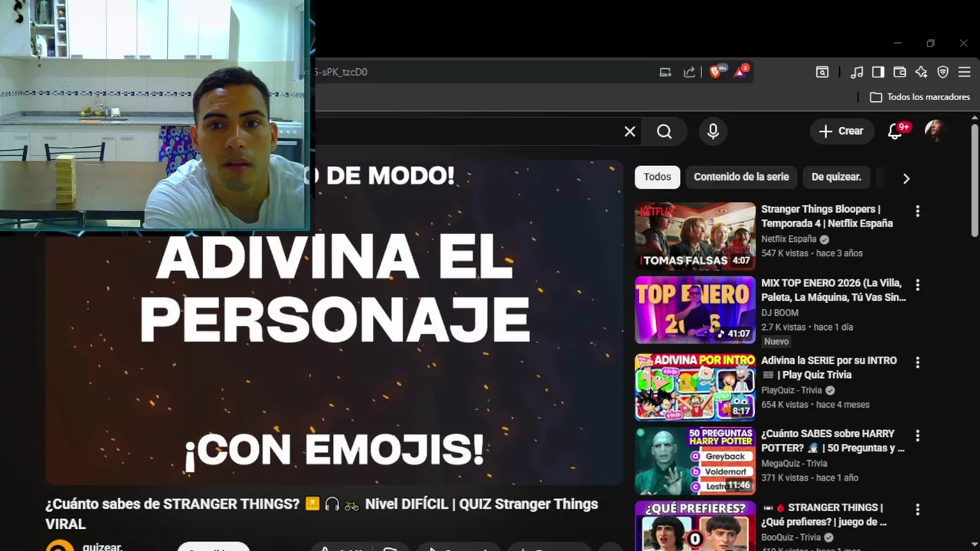Open MIX TOP ENERO 2026 video title
980x551 pixels.
click(x=833, y=290)
